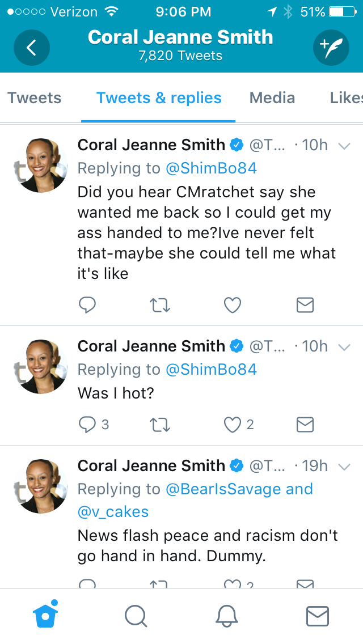The image size is (363, 644).
Task: Reply to the CMratchet tweet
Action: (87, 305)
